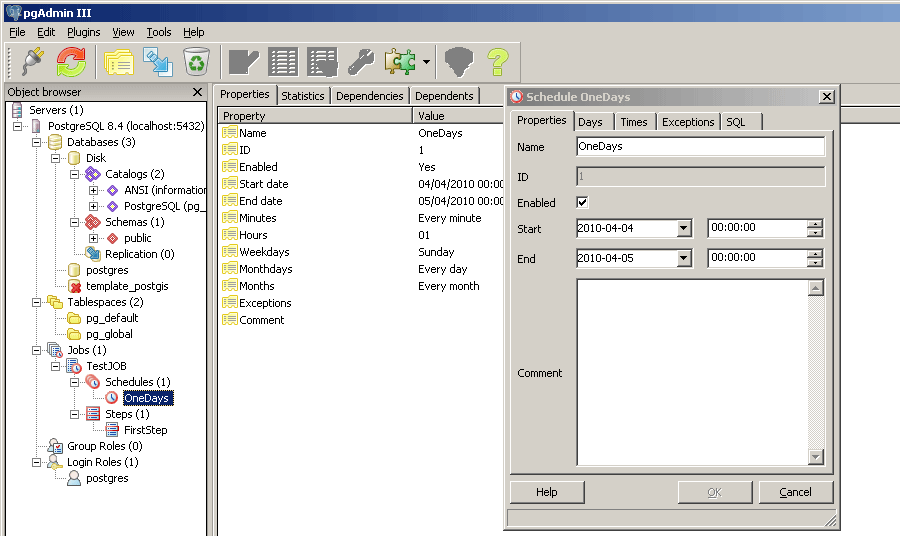Click the Help button

pos(547,492)
